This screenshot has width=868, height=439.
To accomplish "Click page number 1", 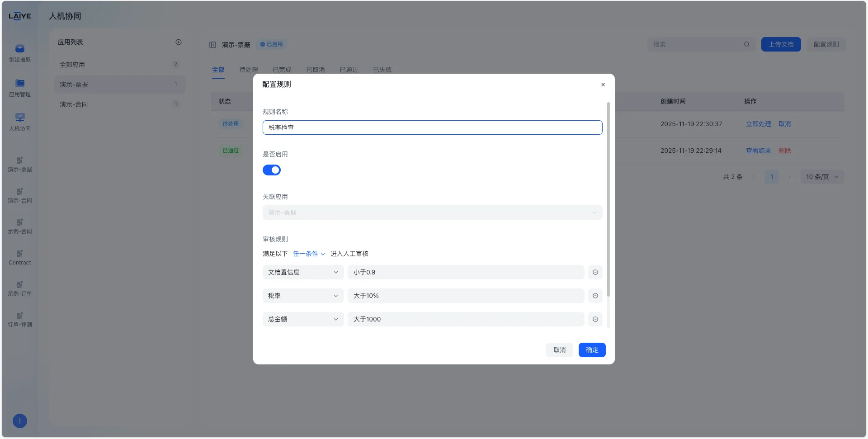I will coord(772,177).
